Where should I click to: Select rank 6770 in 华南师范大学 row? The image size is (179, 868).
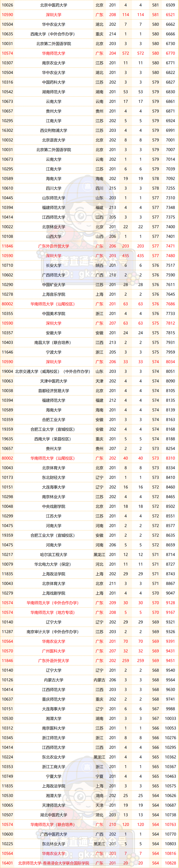[170, 53]
